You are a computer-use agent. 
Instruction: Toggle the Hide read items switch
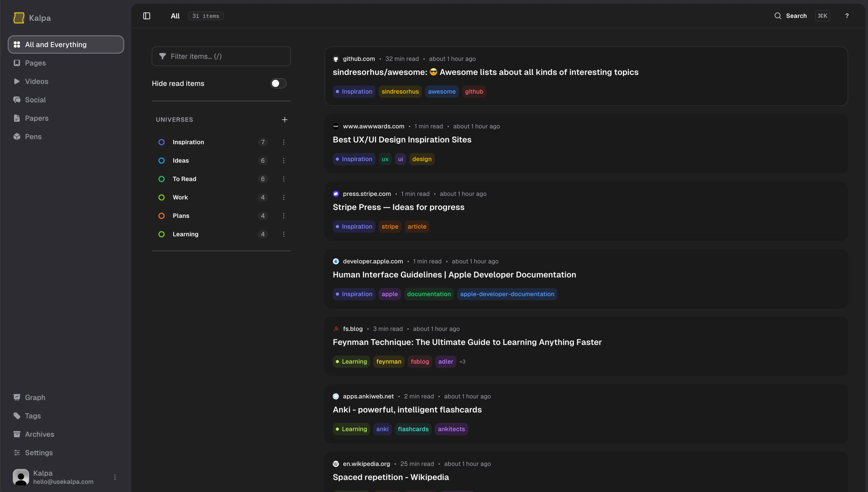[278, 83]
